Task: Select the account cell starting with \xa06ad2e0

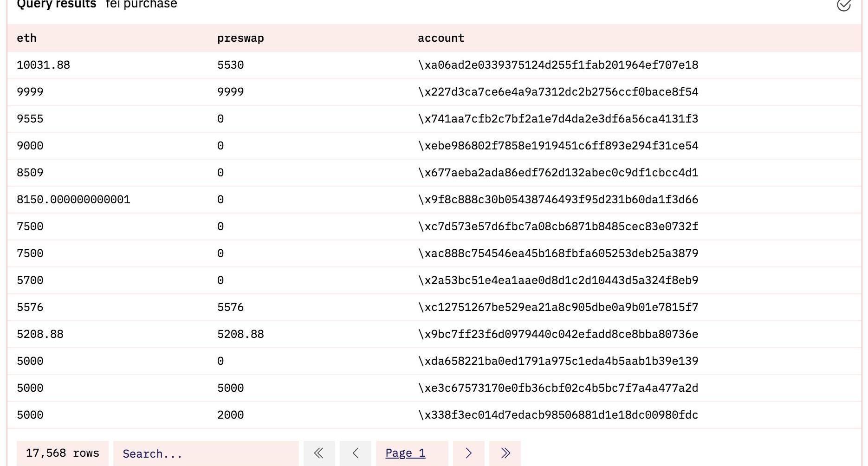Action: click(558, 65)
